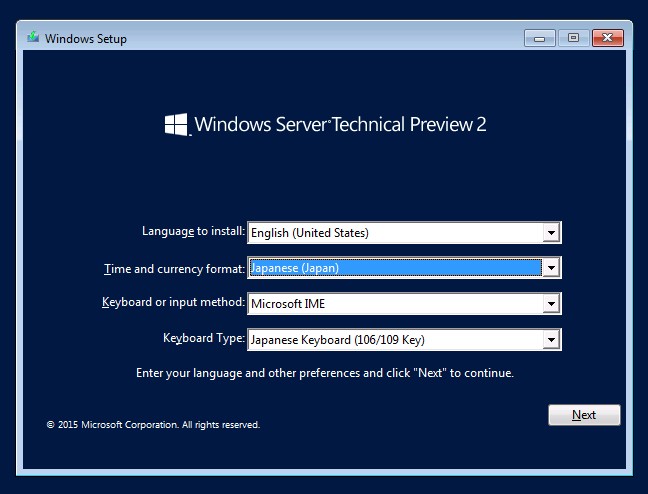Select the Microsoft IME combo box
The image size is (648, 494).
coord(404,304)
